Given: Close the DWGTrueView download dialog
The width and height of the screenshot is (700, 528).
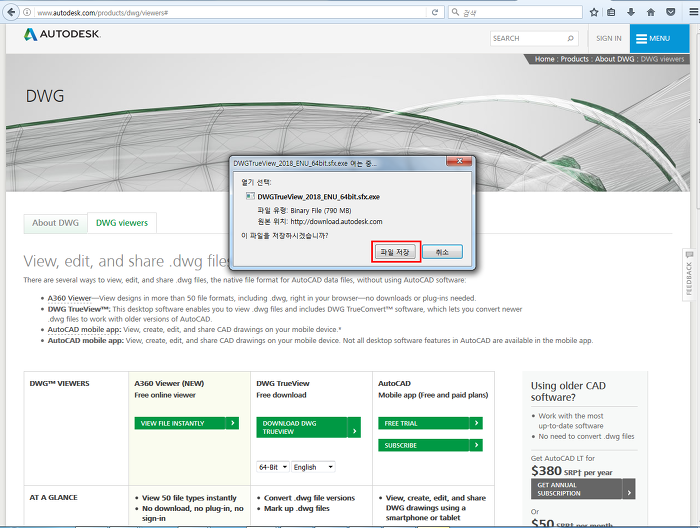Looking at the screenshot, I should coord(459,161).
